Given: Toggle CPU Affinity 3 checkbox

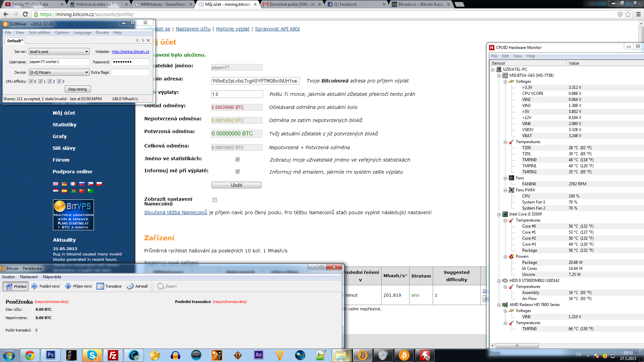Looking at the screenshot, I should [x=59, y=81].
